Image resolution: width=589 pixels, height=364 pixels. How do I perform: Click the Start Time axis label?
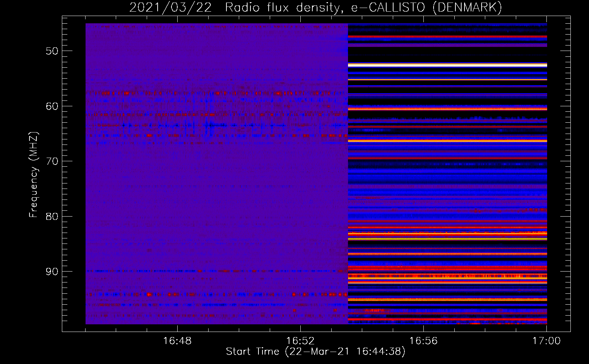(316, 352)
